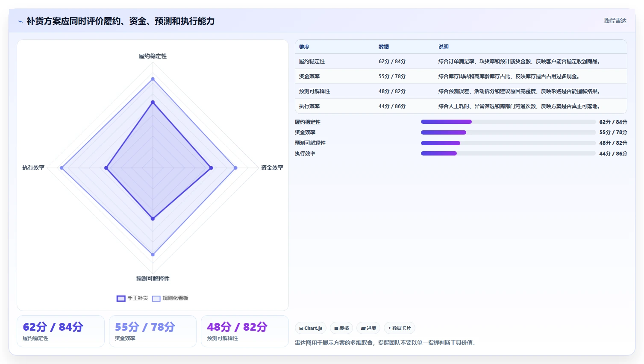The width and height of the screenshot is (644, 364).
Task: Click the 预测可解释性 progress bar
Action: 508,143
